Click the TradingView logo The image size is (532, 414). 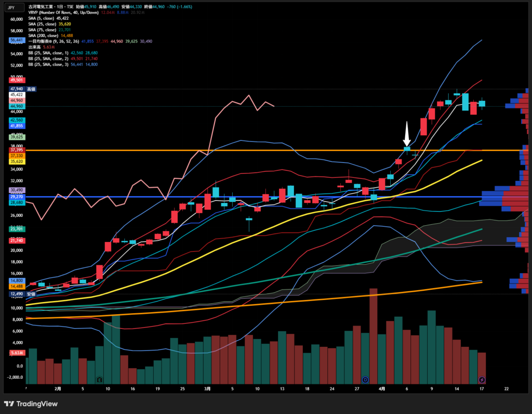[x=31, y=404]
